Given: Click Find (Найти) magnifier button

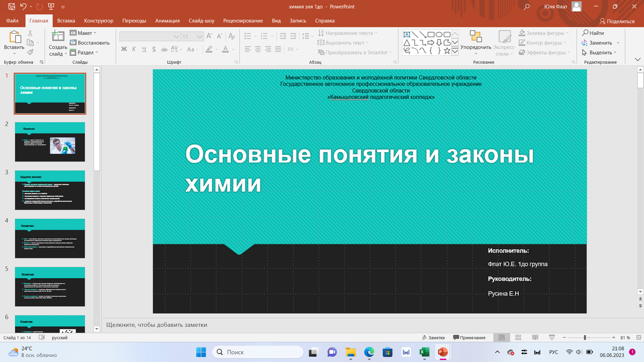Looking at the screenshot, I should point(593,33).
